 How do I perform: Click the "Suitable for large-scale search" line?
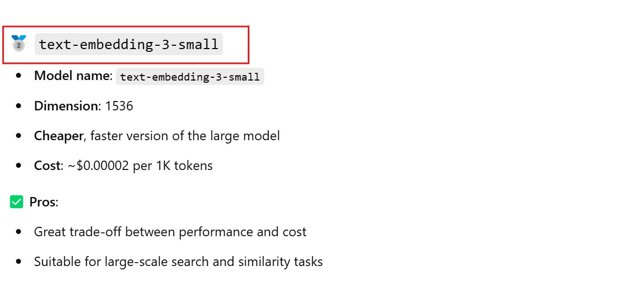coord(178,262)
